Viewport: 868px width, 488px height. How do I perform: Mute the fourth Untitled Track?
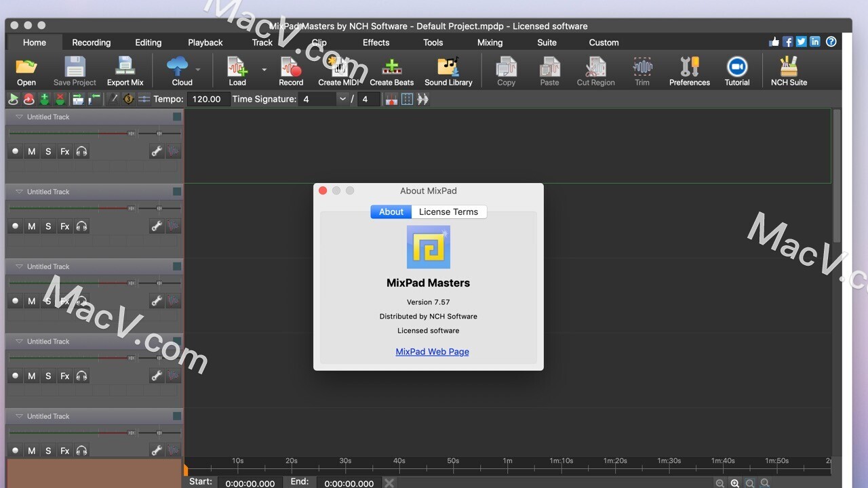[x=31, y=376]
